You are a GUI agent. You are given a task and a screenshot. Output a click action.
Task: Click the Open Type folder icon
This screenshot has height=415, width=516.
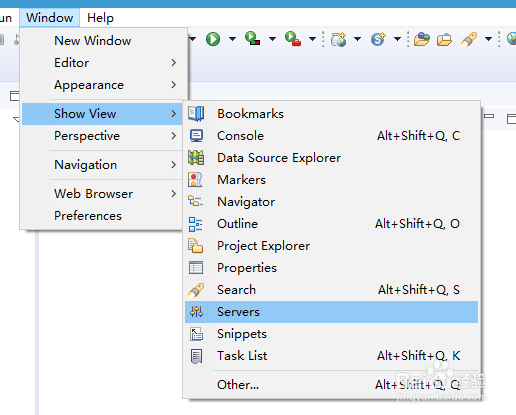421,39
